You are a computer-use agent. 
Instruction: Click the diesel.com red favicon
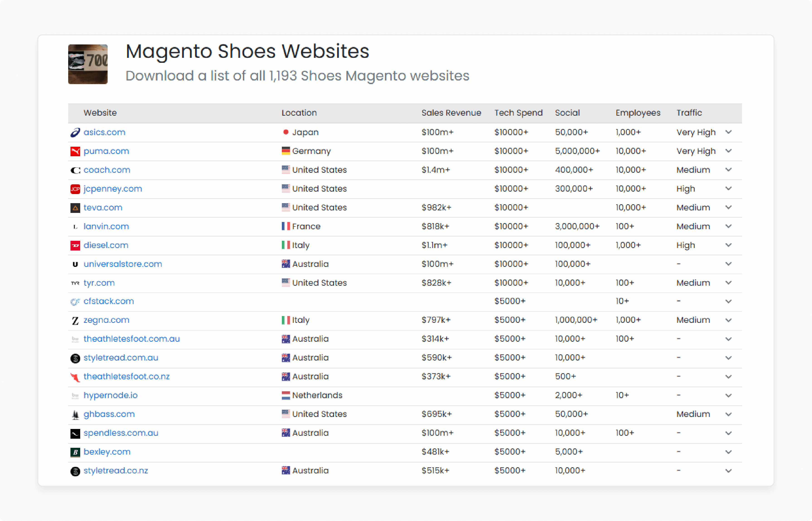[x=75, y=245]
